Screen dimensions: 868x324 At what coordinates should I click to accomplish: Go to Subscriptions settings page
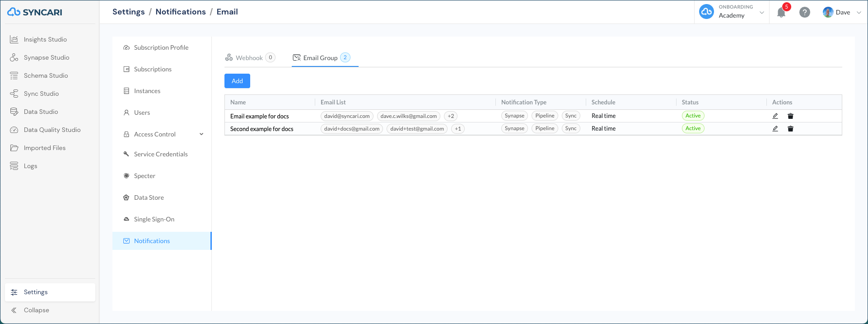[153, 69]
